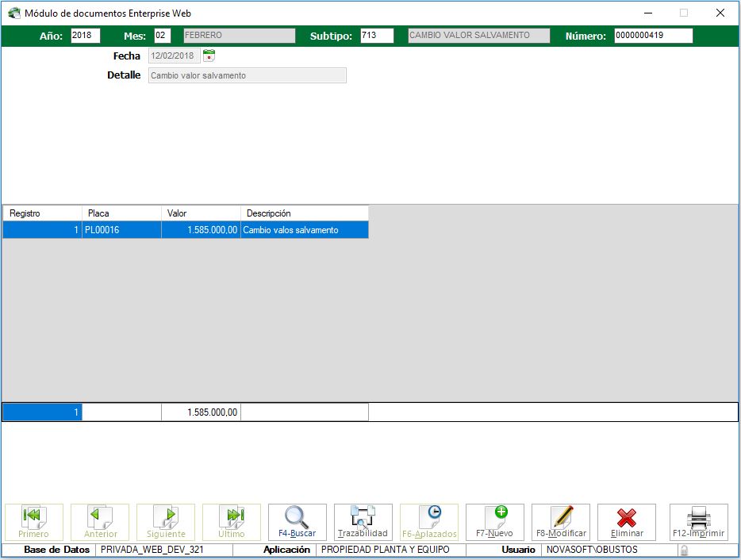Go to the Anterior record button

click(x=100, y=522)
